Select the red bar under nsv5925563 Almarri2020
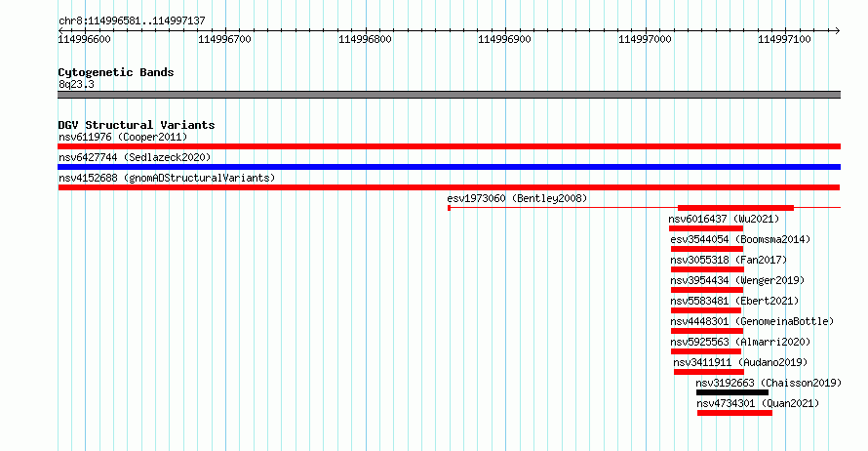868x451 pixels. [x=706, y=351]
